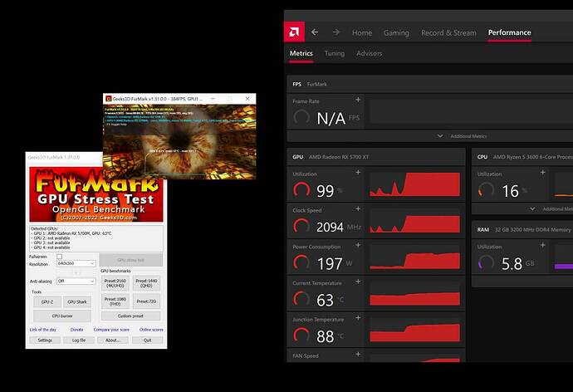Viewport: 573px width, 392px height.
Task: Expand Additional Metrics under CPU
Action: [551, 208]
